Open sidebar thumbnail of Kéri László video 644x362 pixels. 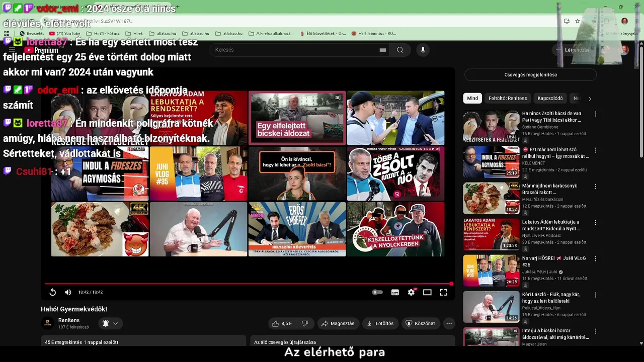pos(491,307)
